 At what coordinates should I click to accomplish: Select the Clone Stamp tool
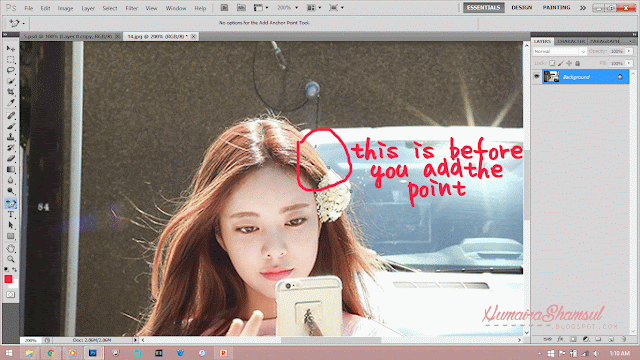[x=11, y=137]
